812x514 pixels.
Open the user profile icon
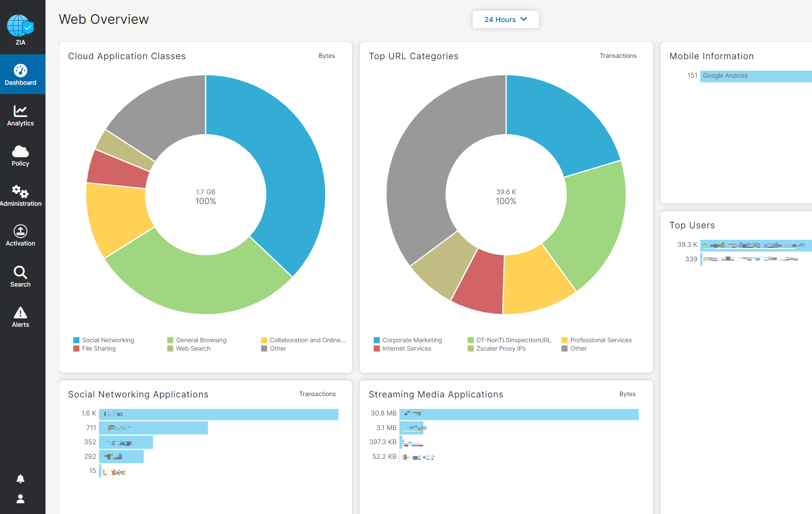click(20, 499)
